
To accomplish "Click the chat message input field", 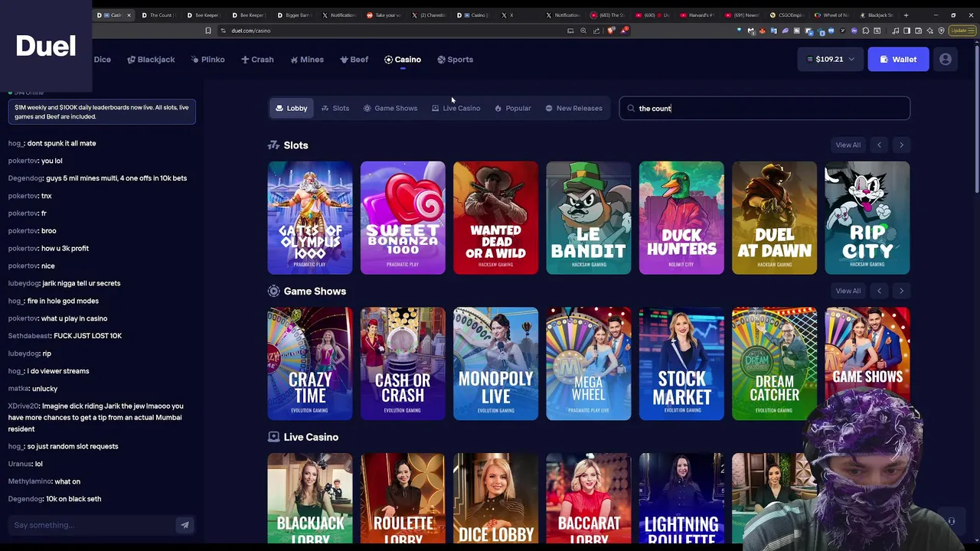I will (92, 525).
